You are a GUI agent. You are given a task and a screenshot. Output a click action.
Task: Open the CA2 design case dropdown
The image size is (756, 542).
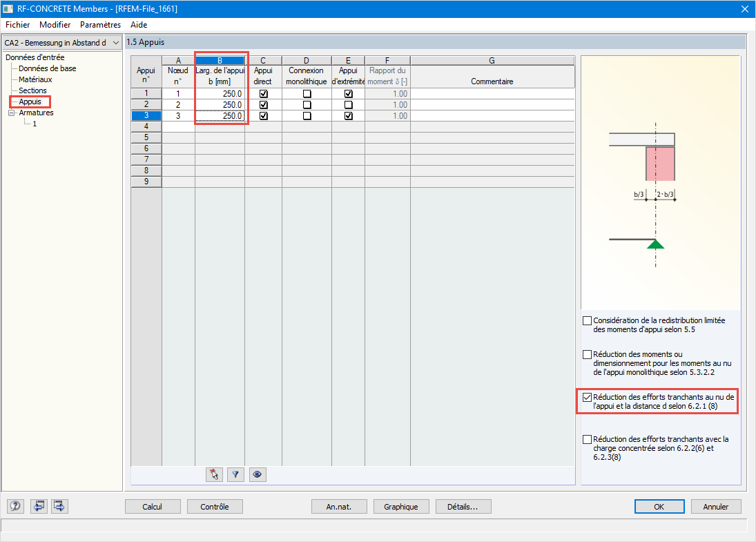tap(61, 42)
